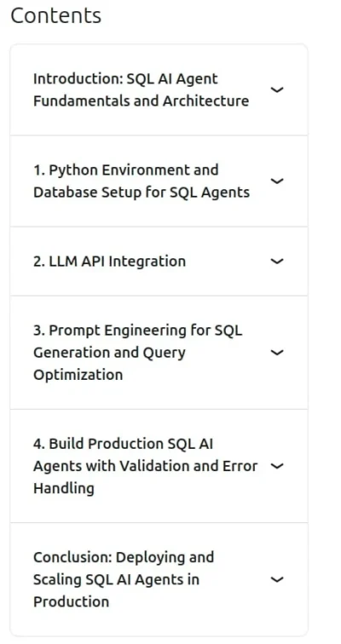The height and width of the screenshot is (644, 341).
Task: Select 4. Build Production SQL AI Agents title
Action: pos(146,466)
